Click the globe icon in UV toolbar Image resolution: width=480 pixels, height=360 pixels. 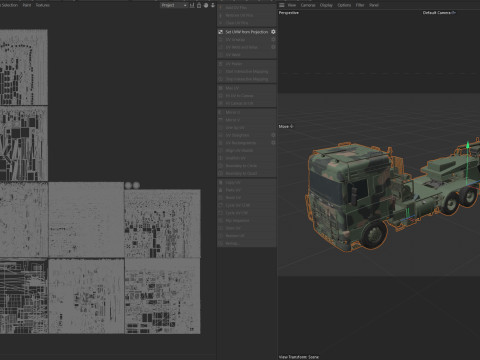coord(206,5)
